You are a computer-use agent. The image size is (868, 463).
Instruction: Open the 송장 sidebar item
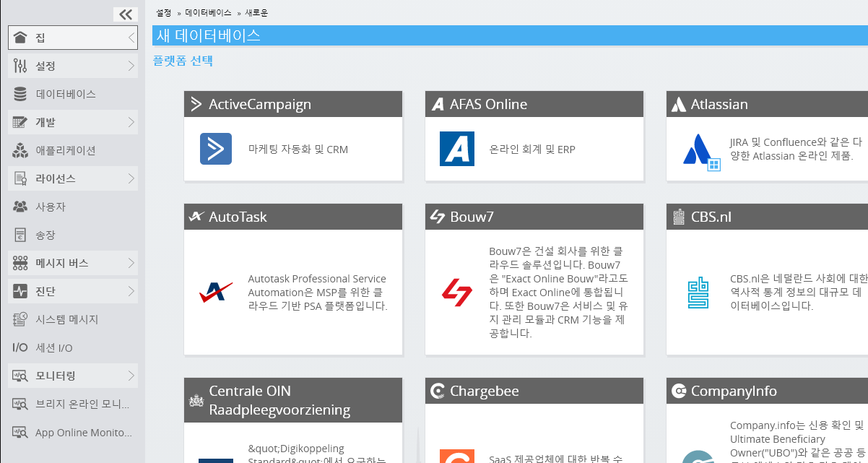click(x=73, y=235)
